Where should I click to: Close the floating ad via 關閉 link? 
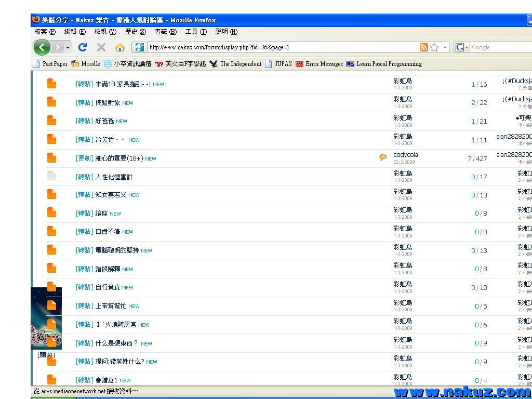click(46, 354)
